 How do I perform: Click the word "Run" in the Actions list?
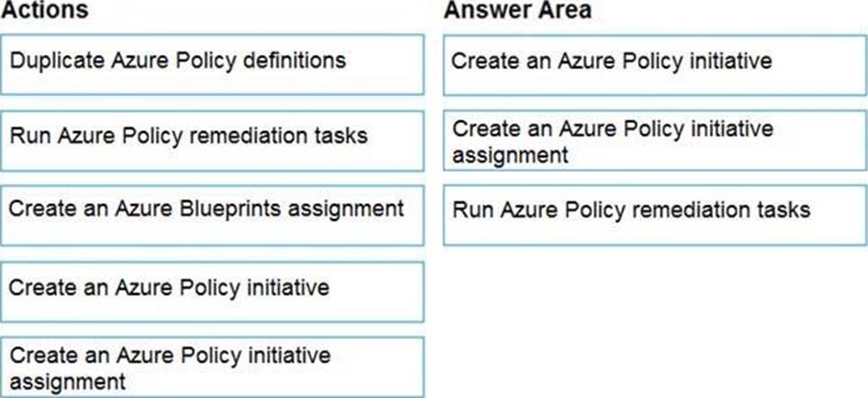(27, 135)
